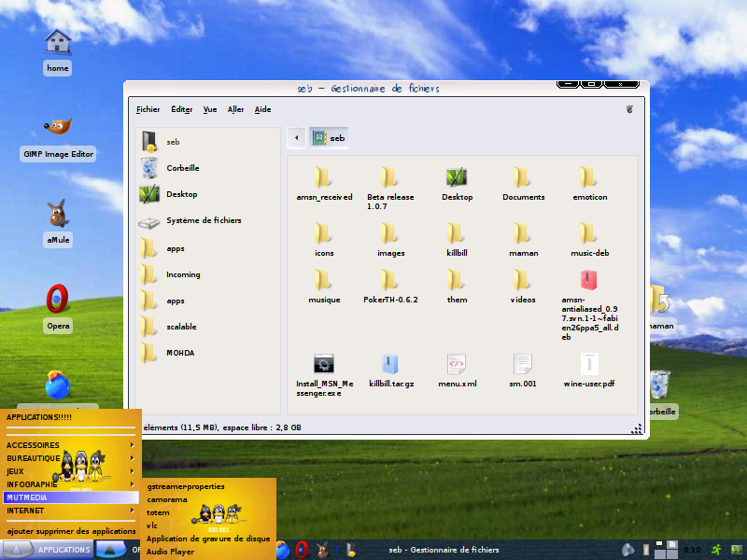Expand the JEUX submenu
Viewport: 747px width, 560px height.
pos(71,471)
